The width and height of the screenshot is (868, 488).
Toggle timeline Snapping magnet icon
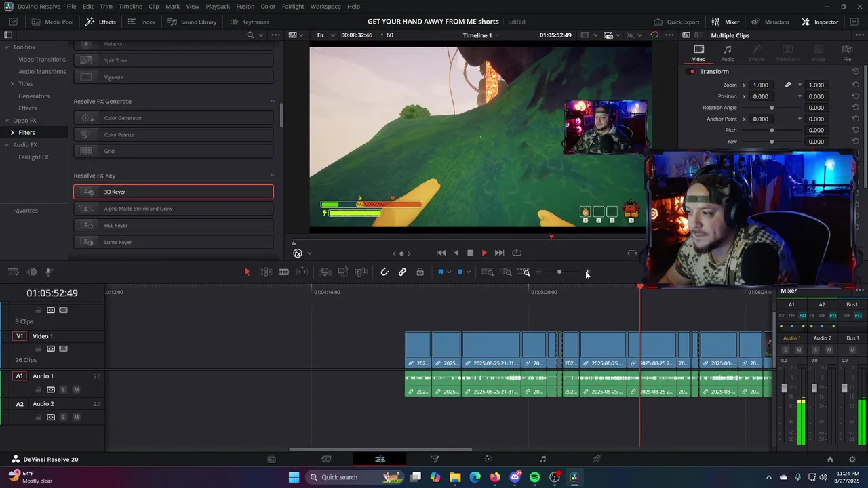click(384, 272)
